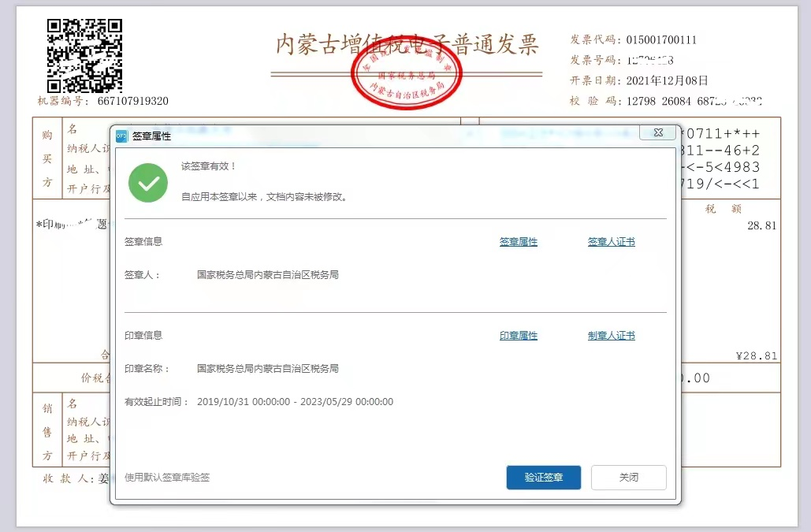Click the ¥28.81 total tax amount
This screenshot has height=532, width=811.
coord(756,356)
